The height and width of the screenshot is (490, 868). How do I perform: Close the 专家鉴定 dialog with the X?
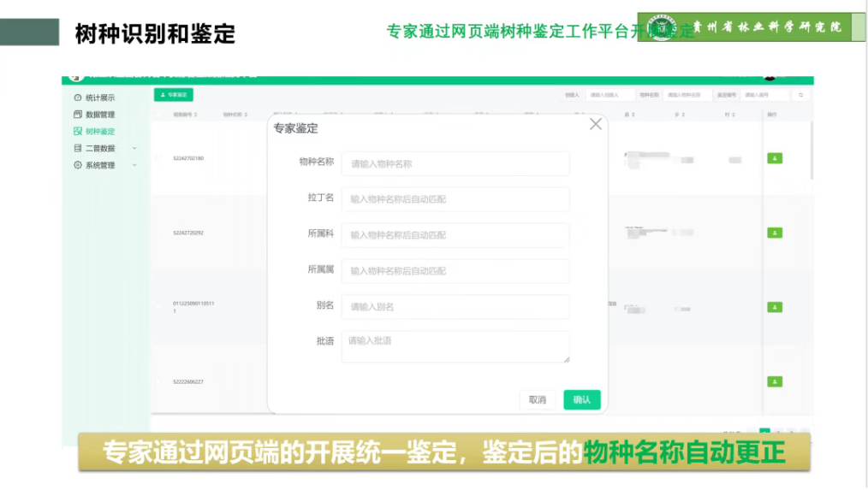point(596,124)
